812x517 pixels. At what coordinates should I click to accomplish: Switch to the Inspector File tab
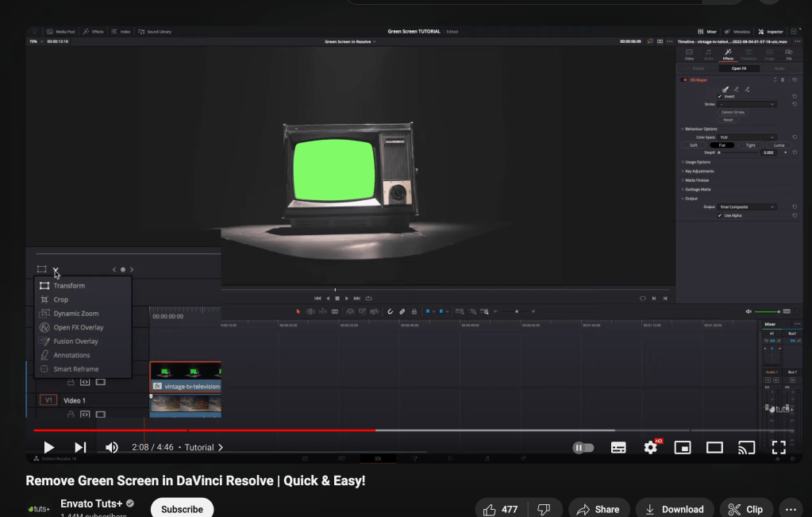coord(789,54)
